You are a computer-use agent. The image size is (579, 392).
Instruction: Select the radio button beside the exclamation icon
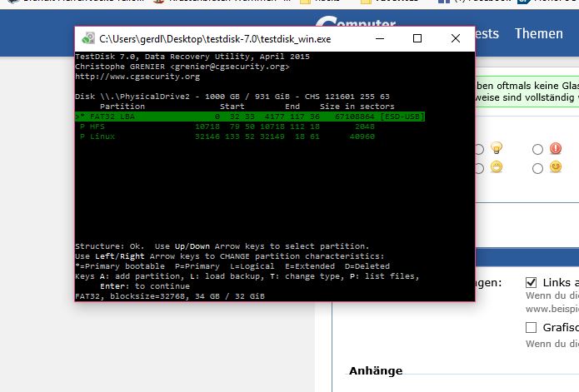pyautogui.click(x=537, y=149)
